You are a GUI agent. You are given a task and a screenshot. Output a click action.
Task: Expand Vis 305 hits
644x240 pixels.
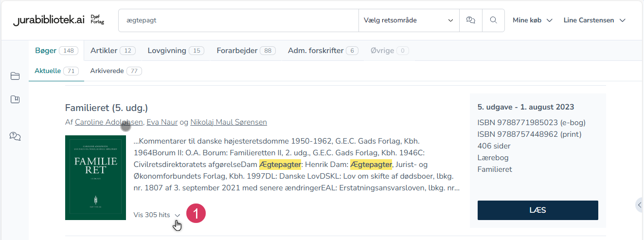pos(157,215)
